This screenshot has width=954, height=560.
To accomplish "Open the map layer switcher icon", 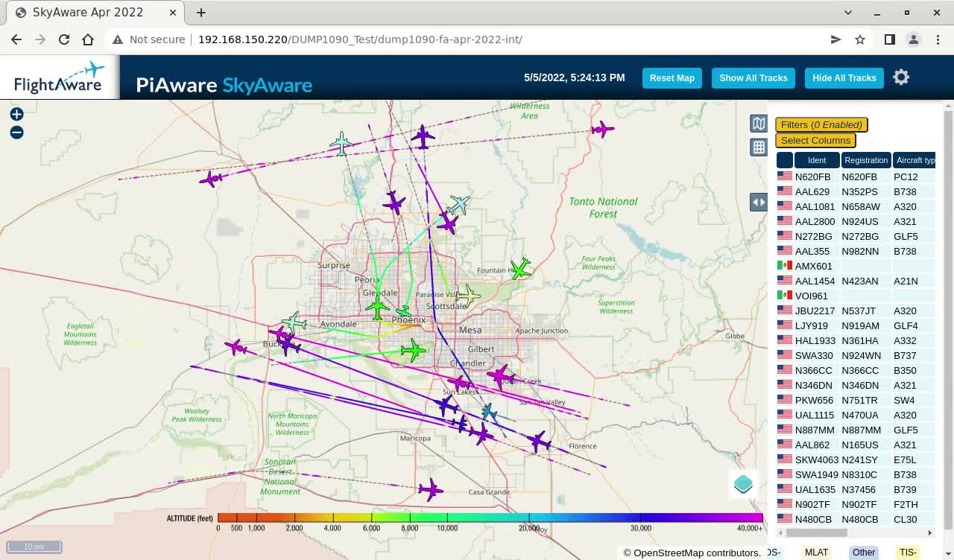I will pyautogui.click(x=759, y=124).
